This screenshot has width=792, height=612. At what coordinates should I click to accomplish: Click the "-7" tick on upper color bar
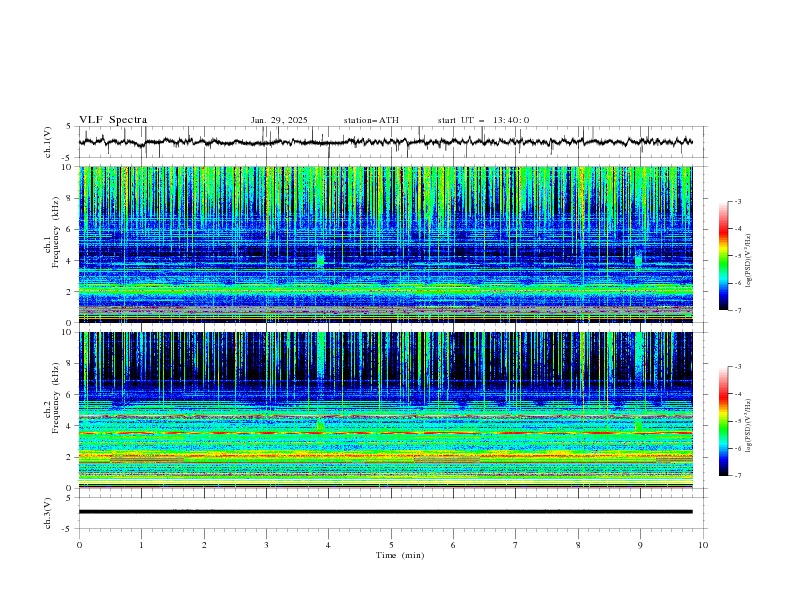(738, 310)
